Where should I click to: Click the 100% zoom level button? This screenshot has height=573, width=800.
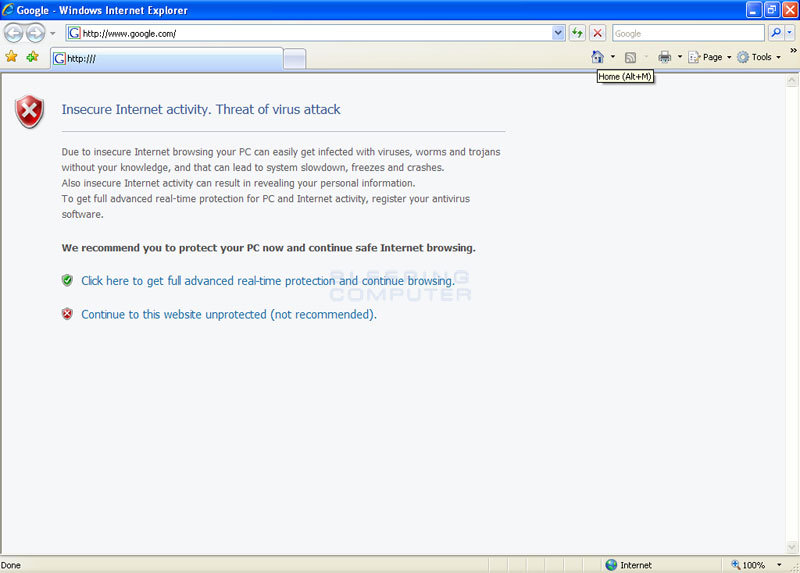point(748,565)
